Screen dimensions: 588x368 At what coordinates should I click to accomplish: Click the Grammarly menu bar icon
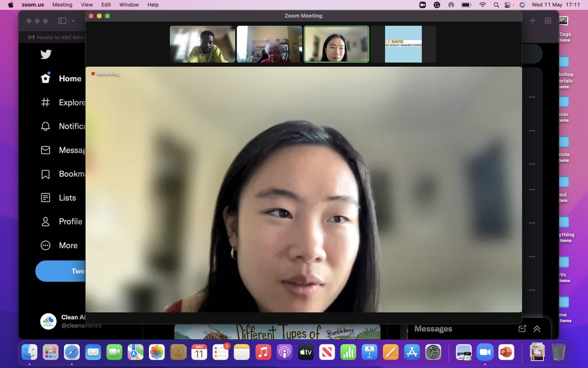click(x=437, y=4)
